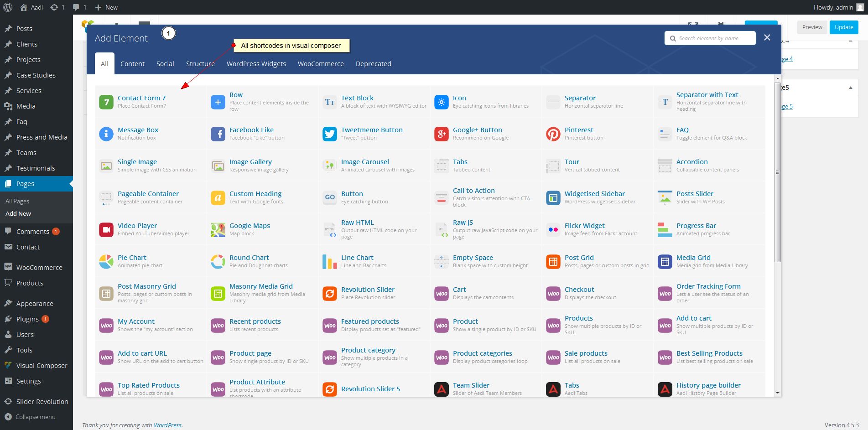Screen dimensions: 868x430
Task: Switch to the Social tab
Action: click(x=165, y=64)
